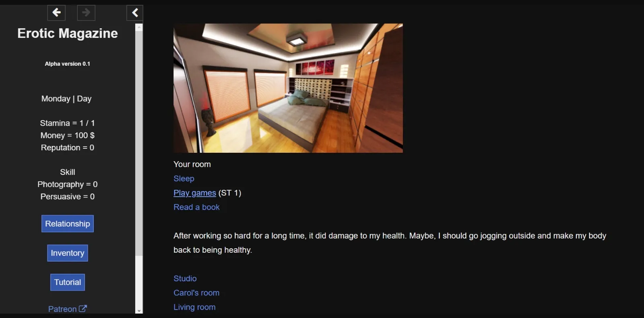
Task: Click the sidebar scrollbar down arrow
Action: (139, 311)
